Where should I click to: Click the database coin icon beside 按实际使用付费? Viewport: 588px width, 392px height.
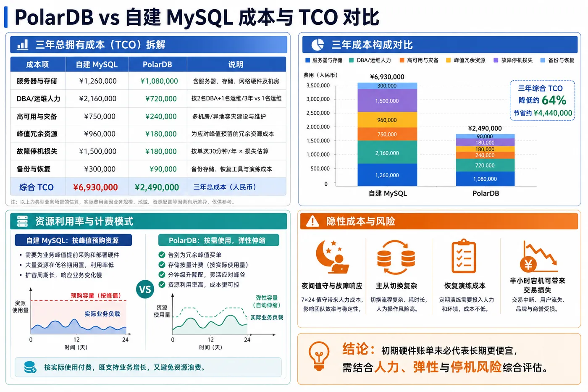(x=30, y=367)
